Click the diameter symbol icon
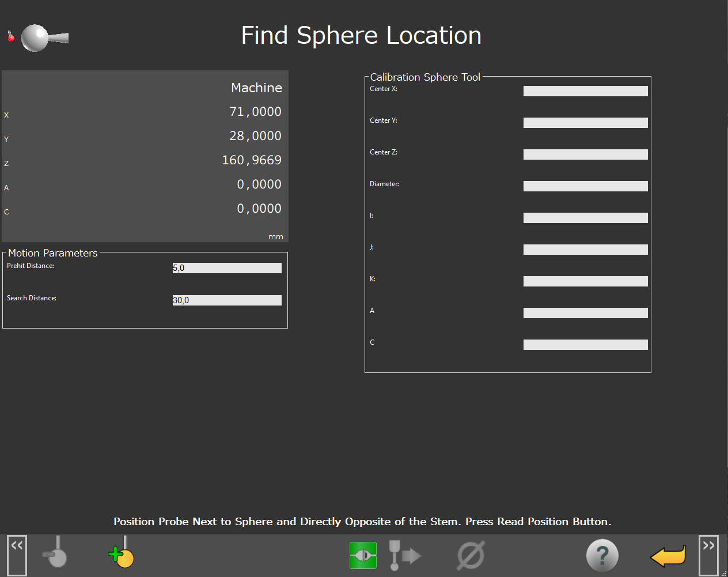Image resolution: width=728 pixels, height=577 pixels. (x=471, y=555)
